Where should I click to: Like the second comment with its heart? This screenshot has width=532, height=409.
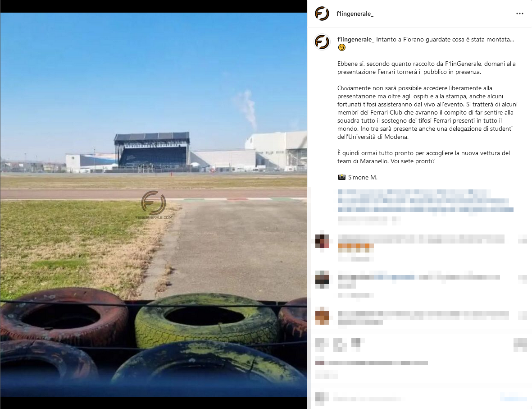(x=523, y=278)
